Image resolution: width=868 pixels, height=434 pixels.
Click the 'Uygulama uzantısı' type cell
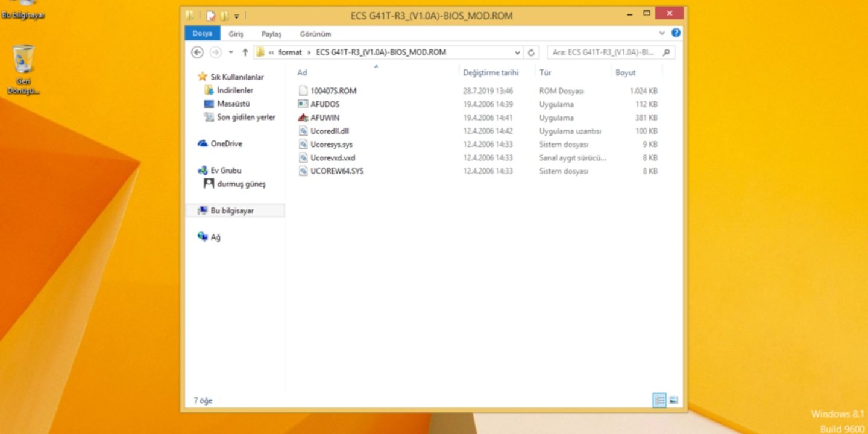pyautogui.click(x=570, y=131)
